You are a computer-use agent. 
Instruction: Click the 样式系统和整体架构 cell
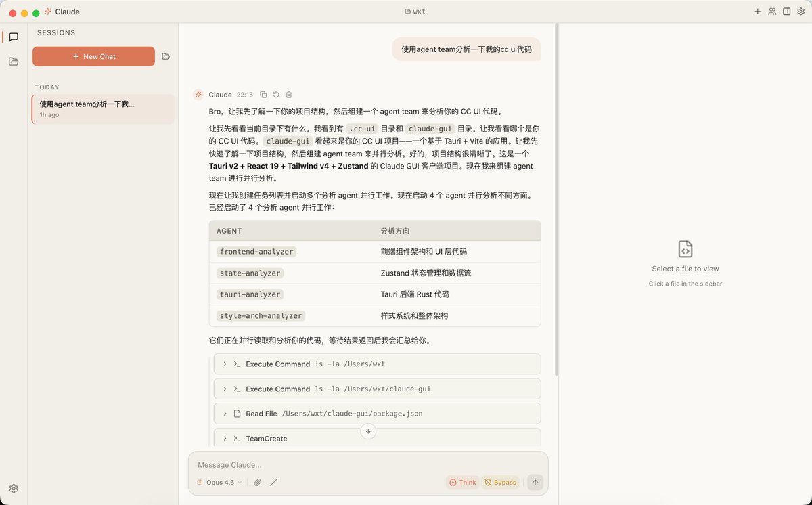click(x=414, y=316)
